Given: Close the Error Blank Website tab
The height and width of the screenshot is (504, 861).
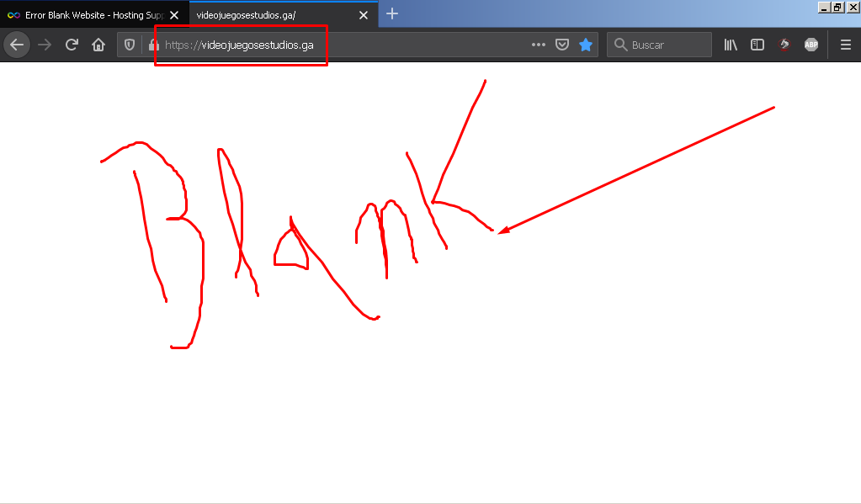Looking at the screenshot, I should pos(175,15).
